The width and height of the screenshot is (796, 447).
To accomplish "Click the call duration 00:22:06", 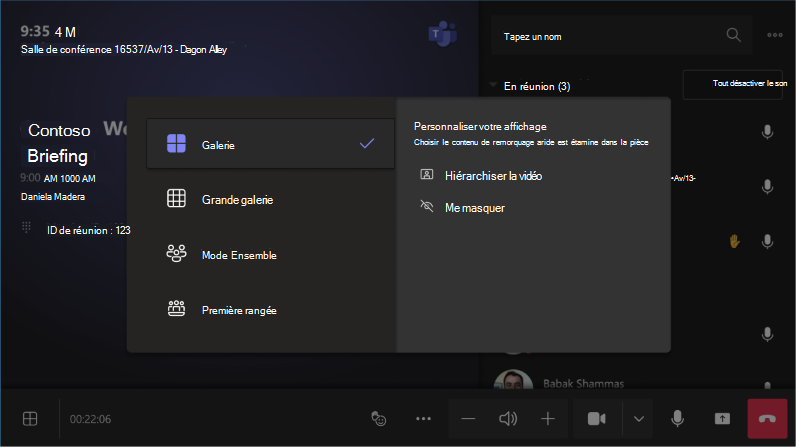I will [90, 419].
